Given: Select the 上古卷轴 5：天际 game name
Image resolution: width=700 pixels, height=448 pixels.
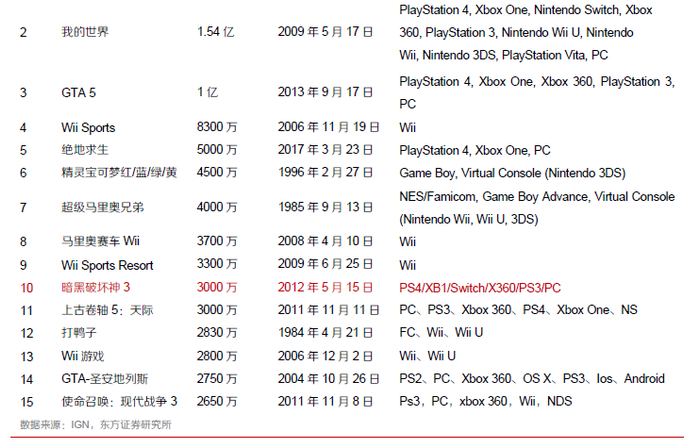Looking at the screenshot, I should click(109, 310).
